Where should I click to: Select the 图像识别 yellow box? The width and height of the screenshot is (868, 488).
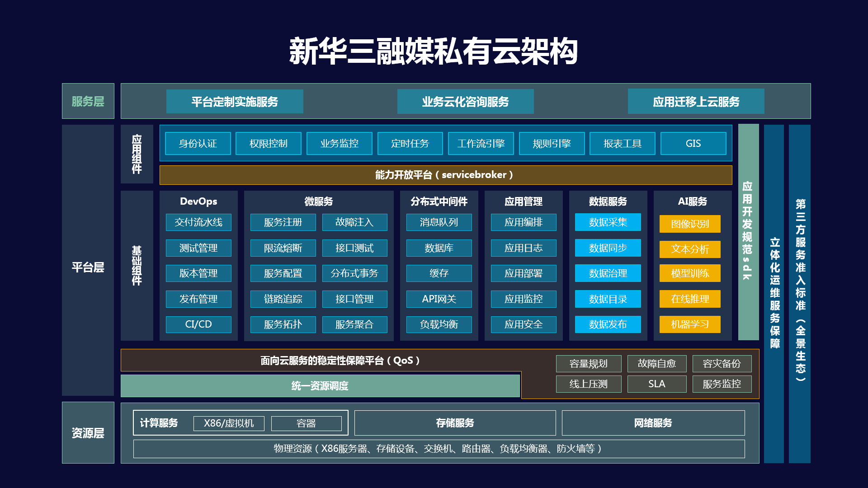[690, 224]
